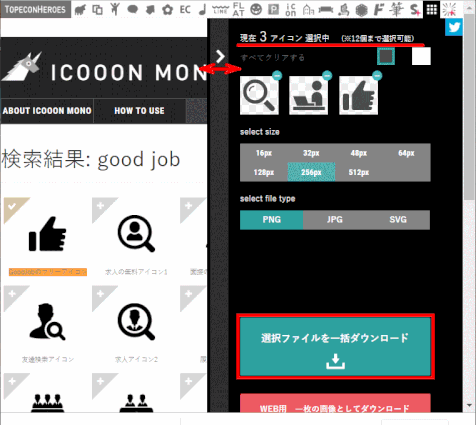Screen dimensions: 476x425
Task: Click the selected thumbs-up thumbnail in panel
Action: 359,95
